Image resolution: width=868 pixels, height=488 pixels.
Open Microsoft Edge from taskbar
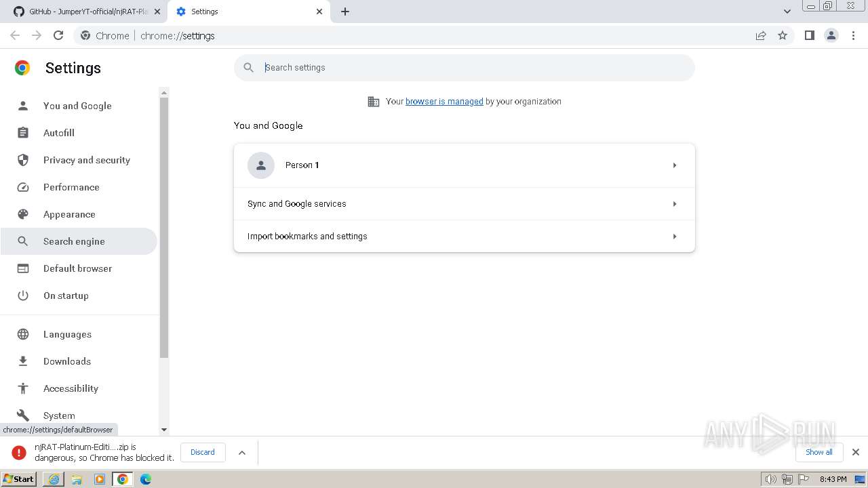pyautogui.click(x=146, y=479)
